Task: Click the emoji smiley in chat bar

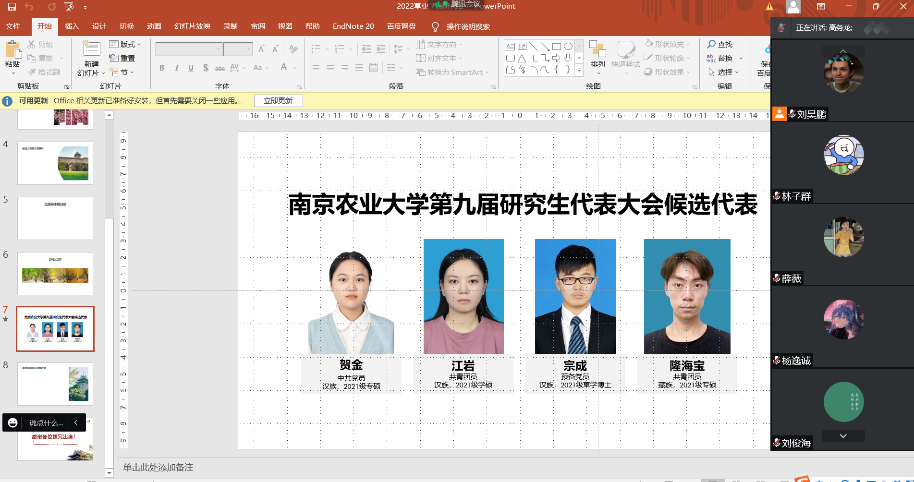Action: [12, 423]
